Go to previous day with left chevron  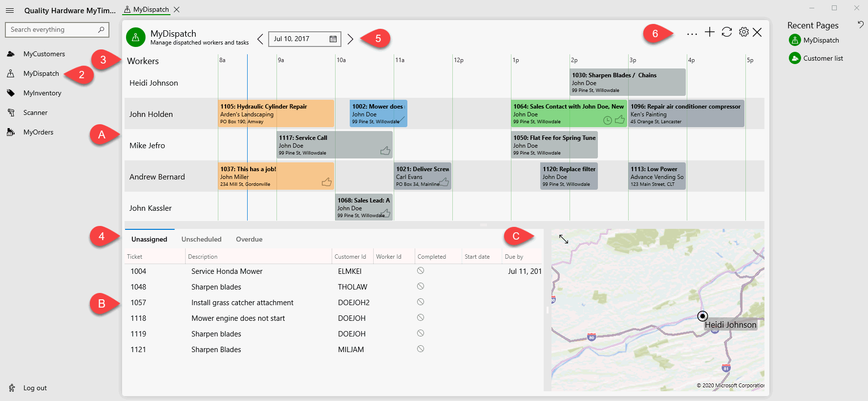point(260,39)
